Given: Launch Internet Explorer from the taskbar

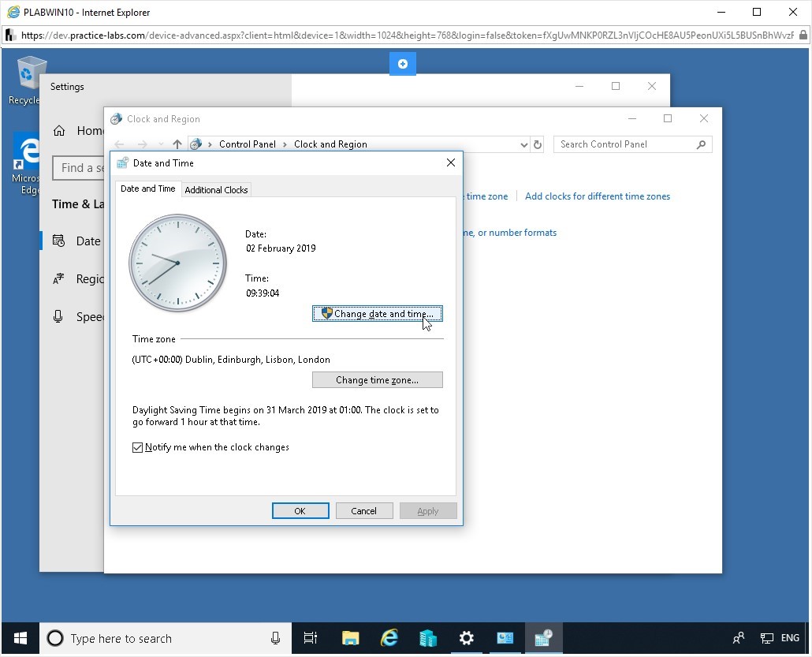Looking at the screenshot, I should [389, 638].
